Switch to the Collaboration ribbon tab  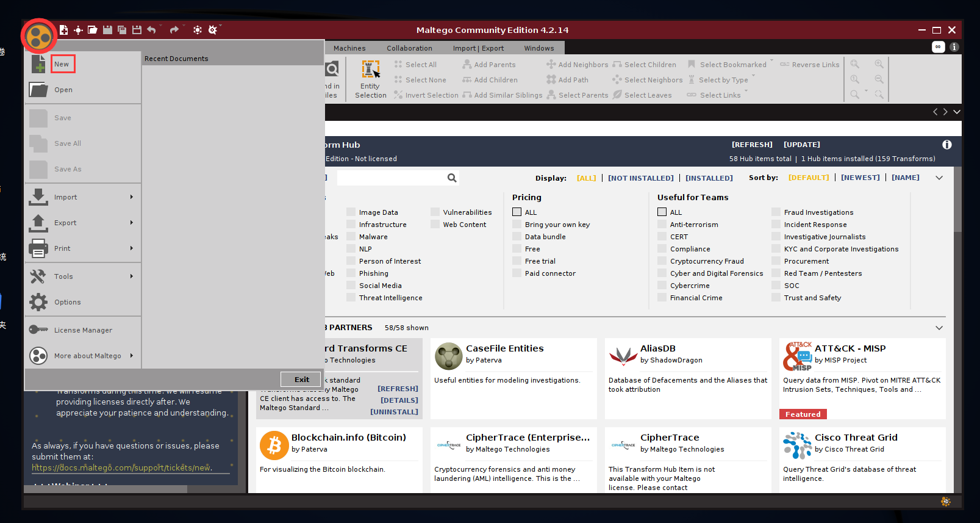point(409,48)
